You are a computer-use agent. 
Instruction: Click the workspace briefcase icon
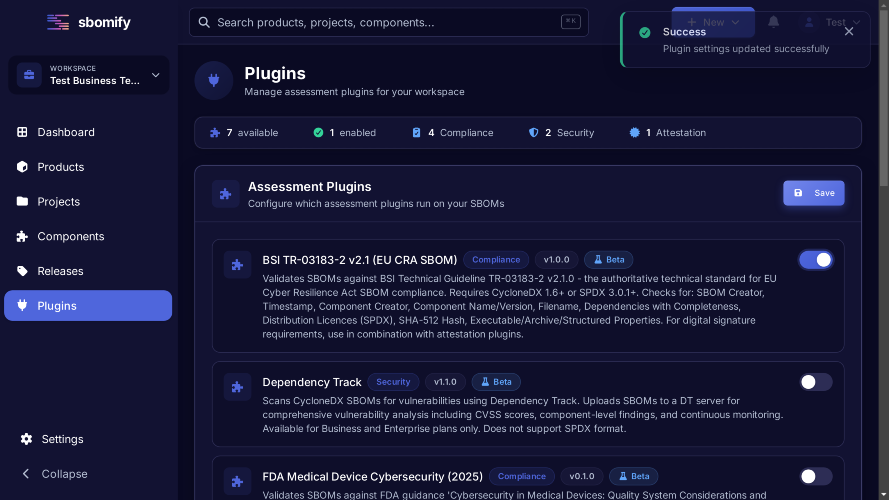[29, 75]
